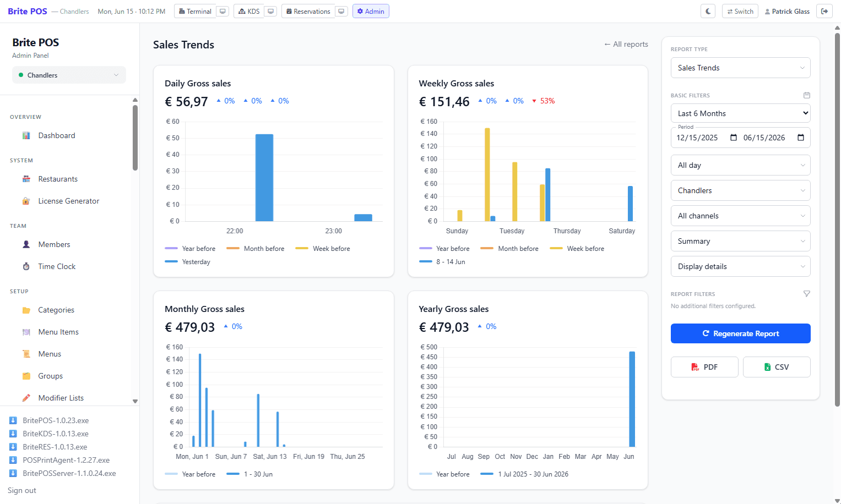Open the Terminal view
This screenshot has width=841, height=504.
point(196,11)
